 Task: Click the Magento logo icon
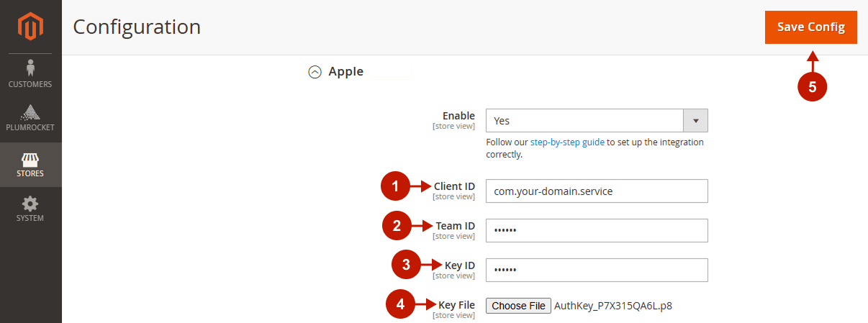(30, 27)
